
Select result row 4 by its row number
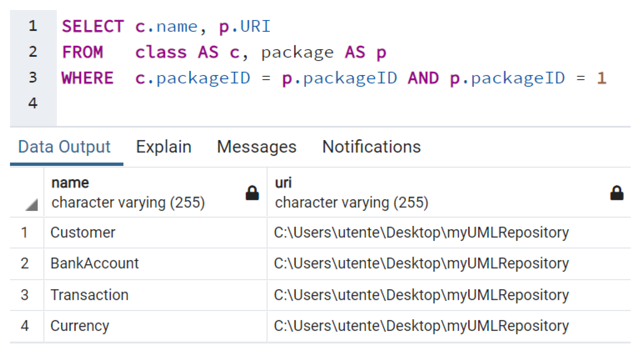pos(25,326)
